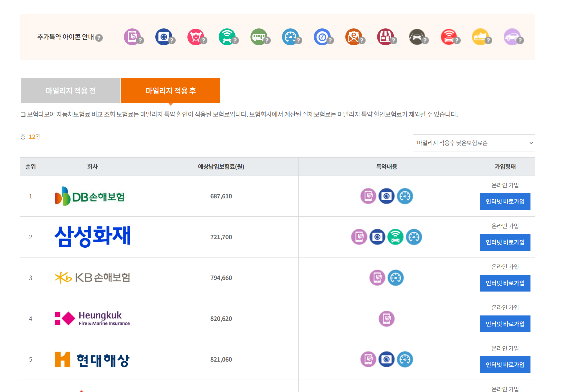Switch to the 마일리지 적용 전 tab
The image size is (562, 392).
click(x=71, y=91)
